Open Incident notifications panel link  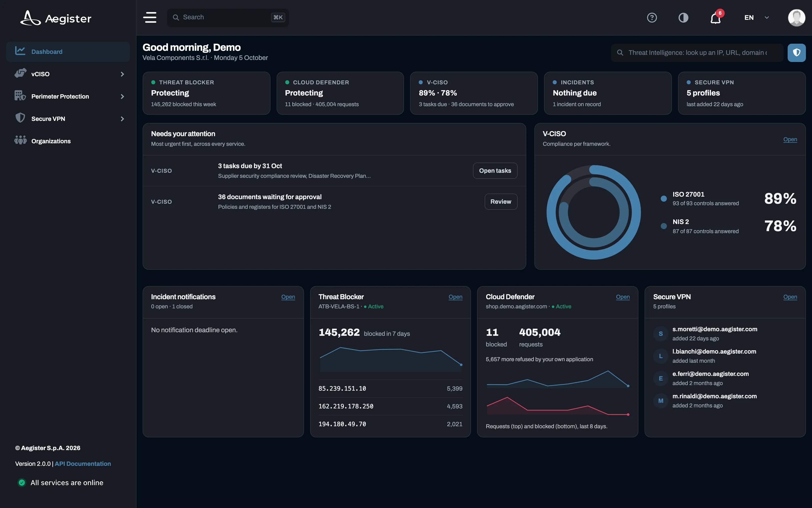pos(288,297)
